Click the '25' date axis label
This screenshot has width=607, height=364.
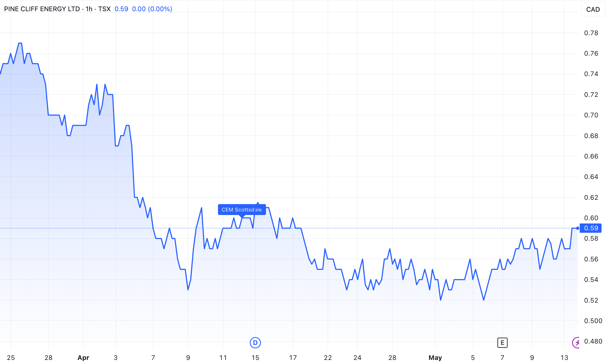click(x=11, y=358)
